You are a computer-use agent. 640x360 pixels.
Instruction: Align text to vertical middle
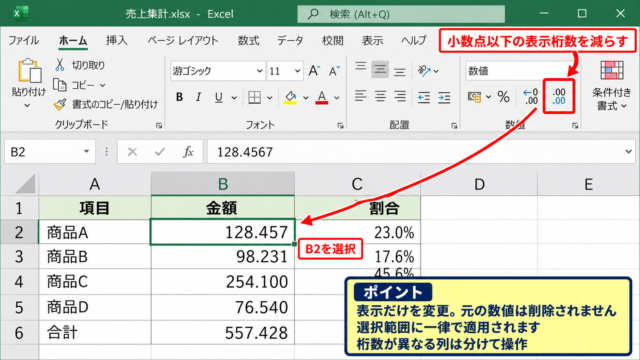coord(380,69)
